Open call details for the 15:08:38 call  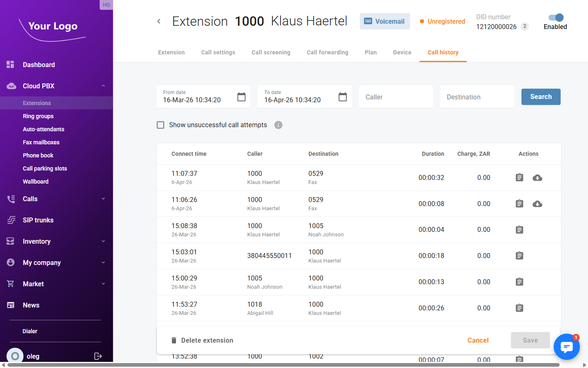[519, 229]
